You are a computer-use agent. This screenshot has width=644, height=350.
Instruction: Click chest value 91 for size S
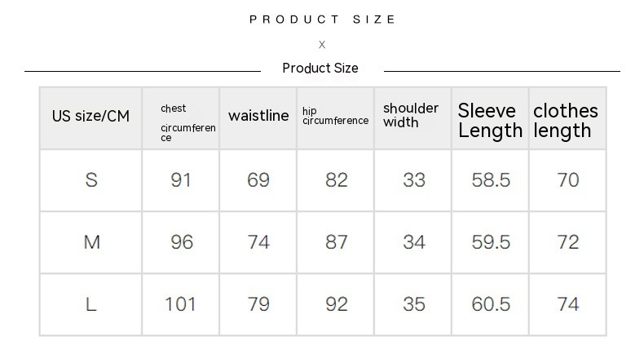point(181,180)
